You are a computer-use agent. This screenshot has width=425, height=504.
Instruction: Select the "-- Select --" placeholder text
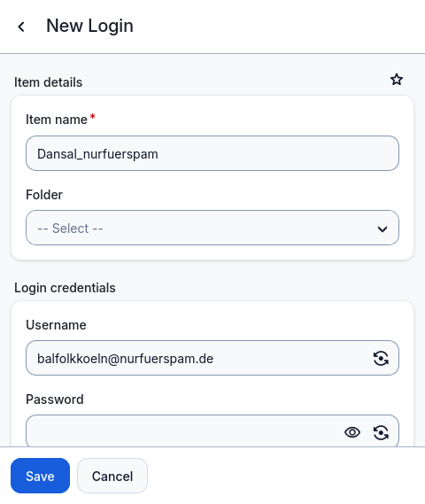(70, 229)
